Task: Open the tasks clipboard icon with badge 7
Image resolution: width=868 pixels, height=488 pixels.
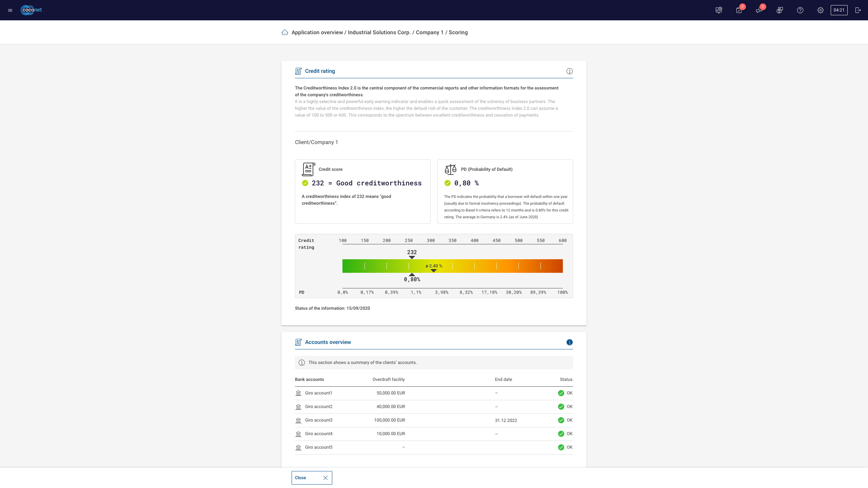Action: [x=739, y=10]
